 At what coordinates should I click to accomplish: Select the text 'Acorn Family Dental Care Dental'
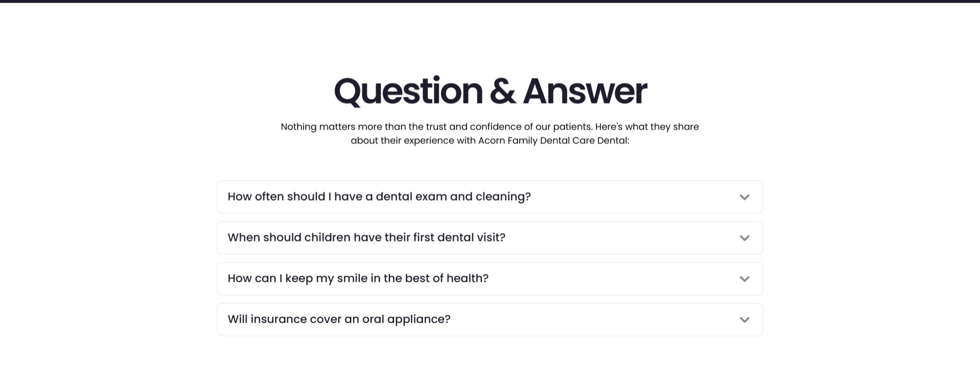point(552,140)
